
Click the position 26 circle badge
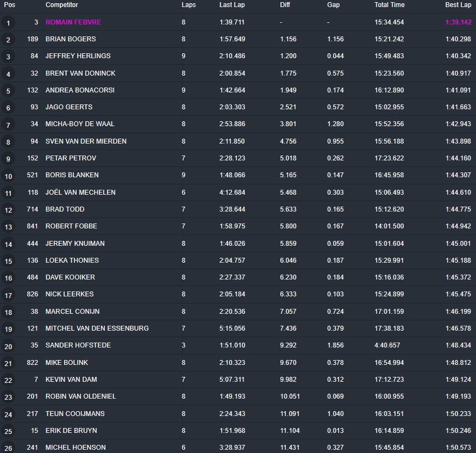tap(8, 448)
